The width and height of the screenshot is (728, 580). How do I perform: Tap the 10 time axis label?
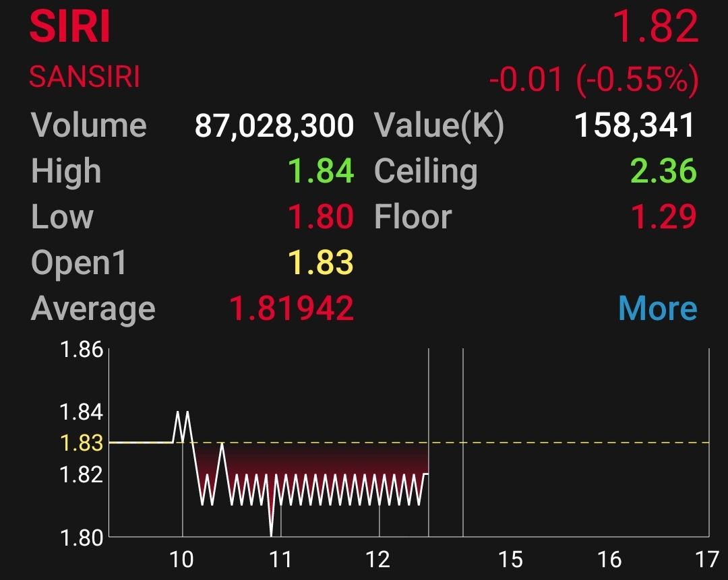click(x=181, y=560)
